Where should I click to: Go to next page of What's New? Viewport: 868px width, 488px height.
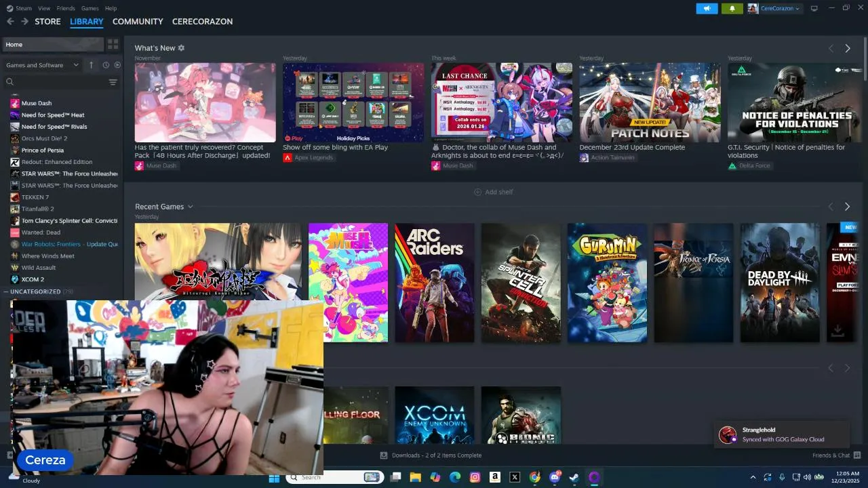click(x=848, y=48)
